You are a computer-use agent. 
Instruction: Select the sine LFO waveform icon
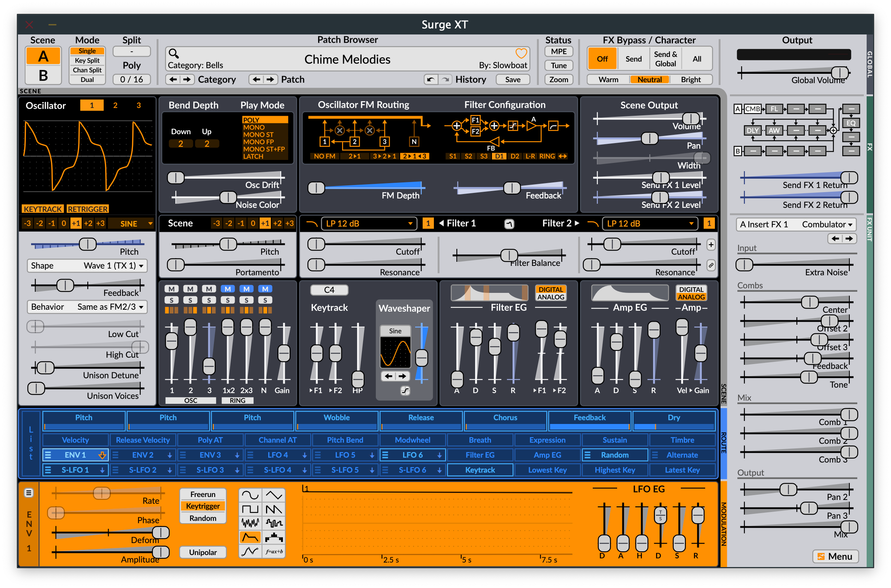250,495
